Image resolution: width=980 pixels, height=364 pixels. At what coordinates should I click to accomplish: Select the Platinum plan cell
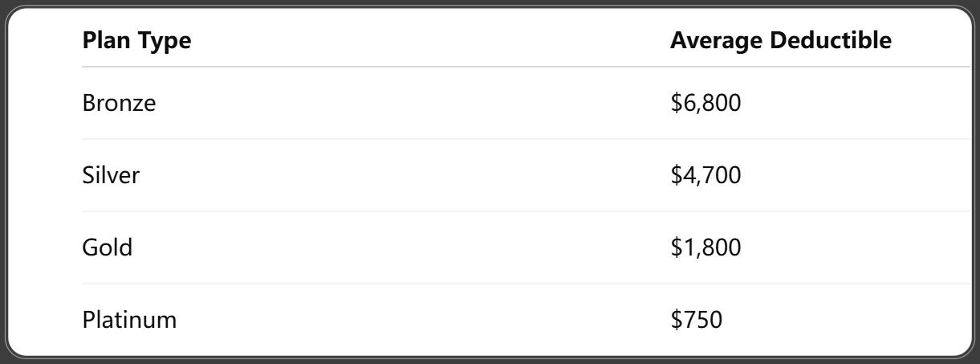pos(129,320)
